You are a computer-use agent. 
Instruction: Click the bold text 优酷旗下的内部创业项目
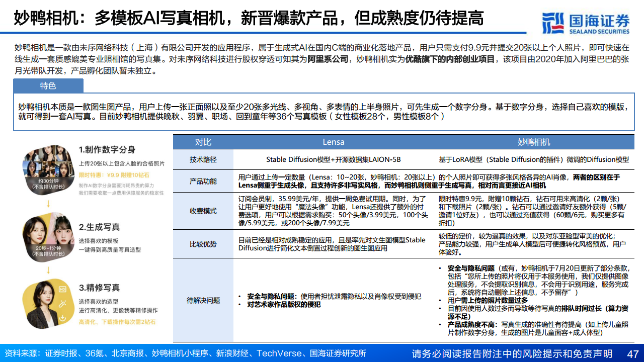tap(450, 60)
